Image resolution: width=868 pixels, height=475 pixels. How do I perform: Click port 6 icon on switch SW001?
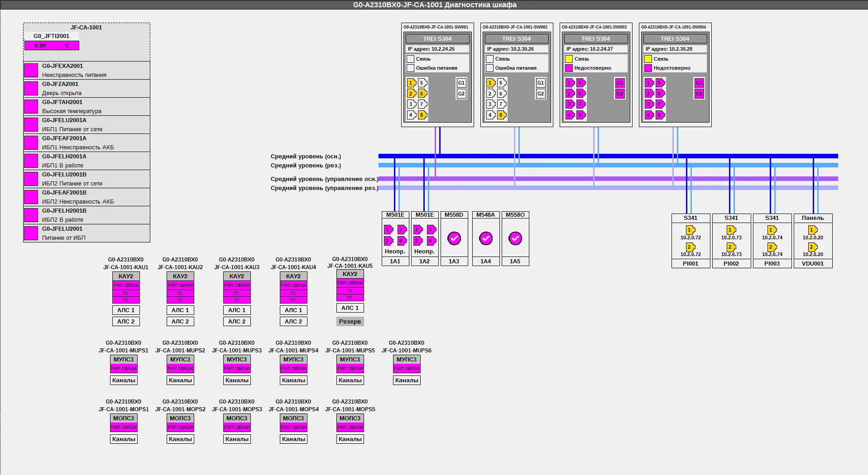[422, 94]
